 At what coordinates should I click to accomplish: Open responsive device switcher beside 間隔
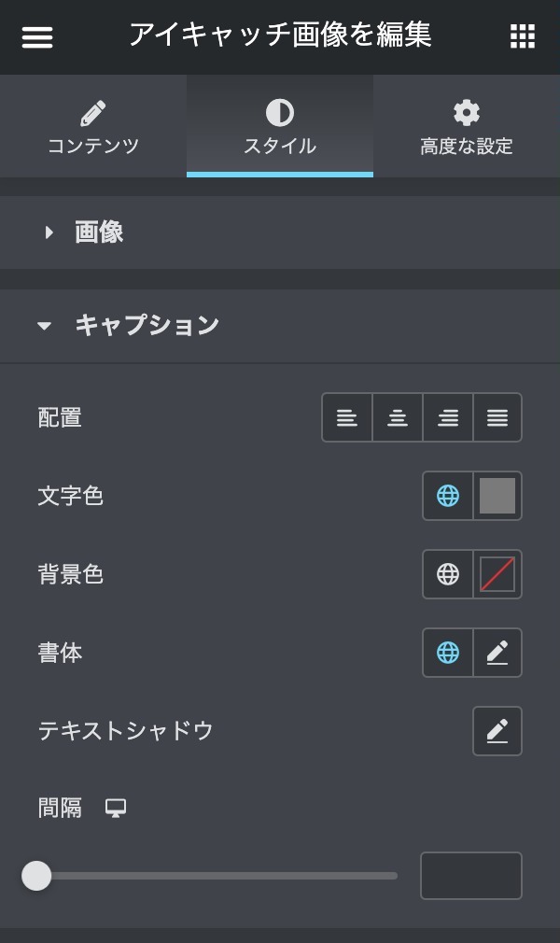[116, 809]
